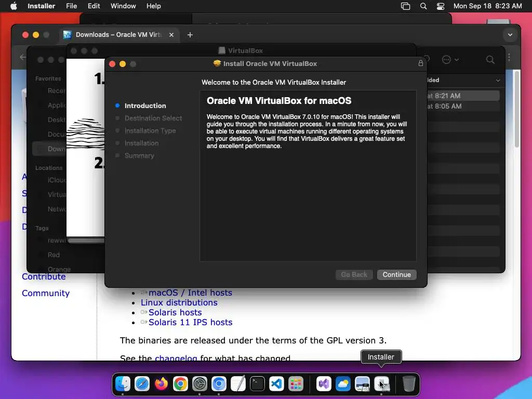The width and height of the screenshot is (532, 399).
Task: Open the Solaris hosts link
Action: point(175,312)
